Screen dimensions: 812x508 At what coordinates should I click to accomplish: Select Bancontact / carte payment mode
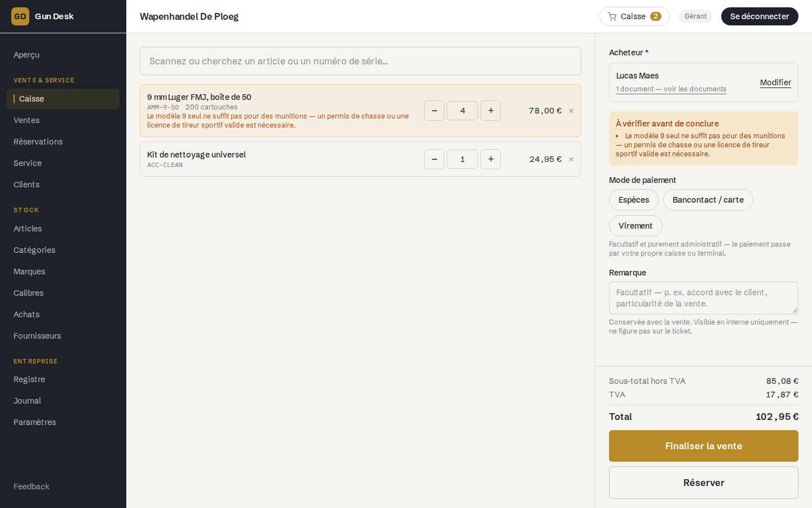click(708, 200)
